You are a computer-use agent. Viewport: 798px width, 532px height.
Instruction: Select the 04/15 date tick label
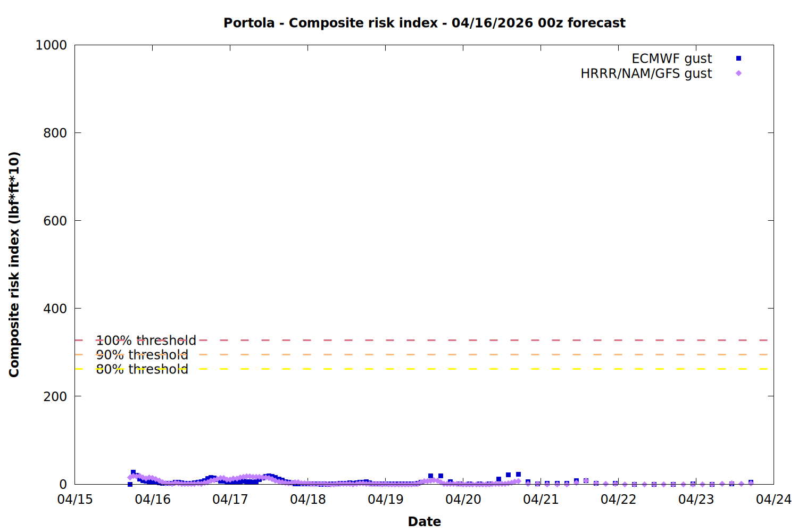click(75, 500)
